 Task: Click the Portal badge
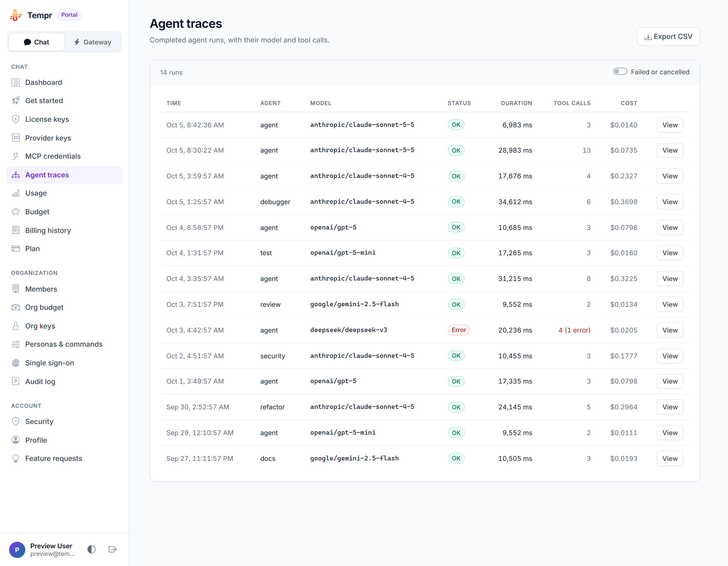69,15
